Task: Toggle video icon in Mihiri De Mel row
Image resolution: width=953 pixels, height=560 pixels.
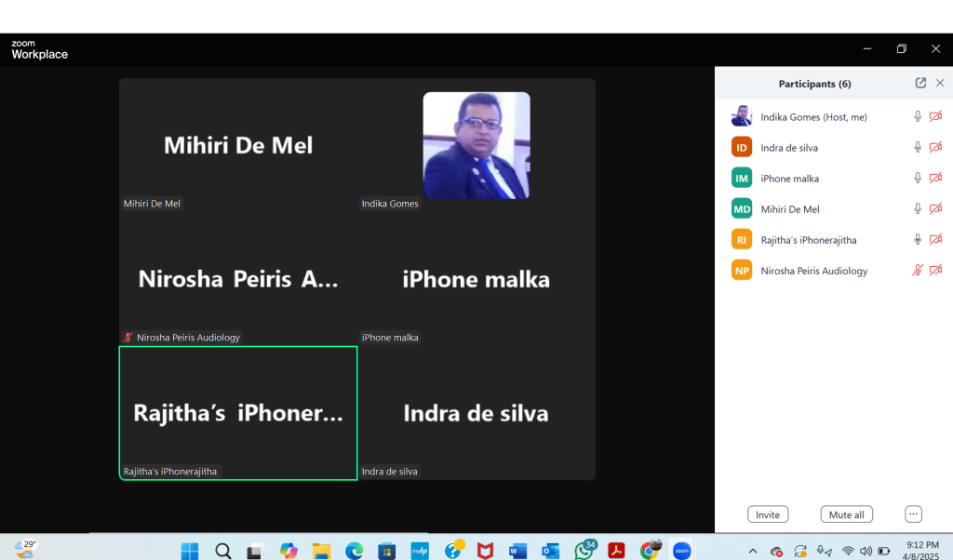Action: (x=935, y=209)
